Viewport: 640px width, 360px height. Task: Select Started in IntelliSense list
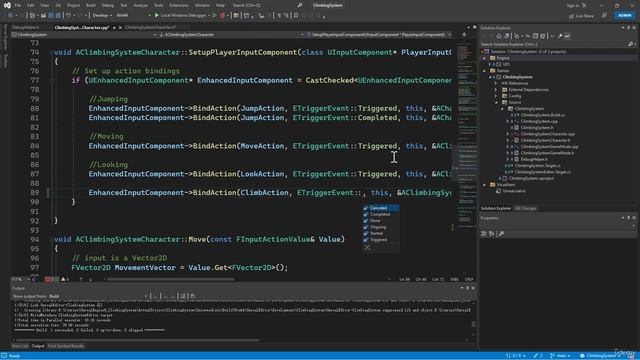coord(380,233)
